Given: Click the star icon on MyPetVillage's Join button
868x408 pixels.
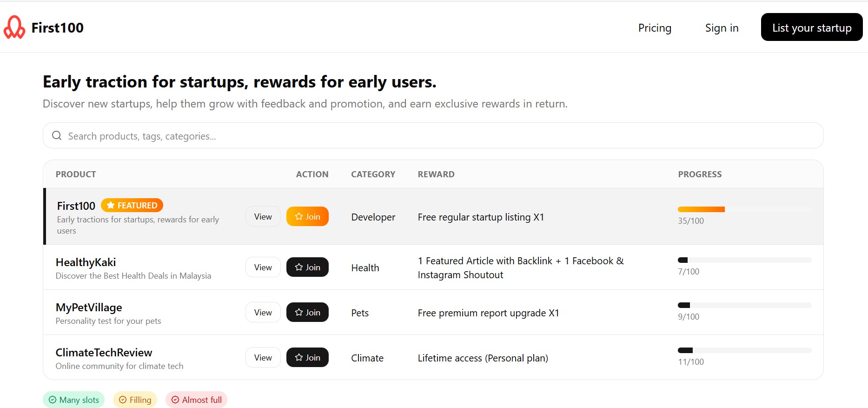Looking at the screenshot, I should (x=299, y=313).
